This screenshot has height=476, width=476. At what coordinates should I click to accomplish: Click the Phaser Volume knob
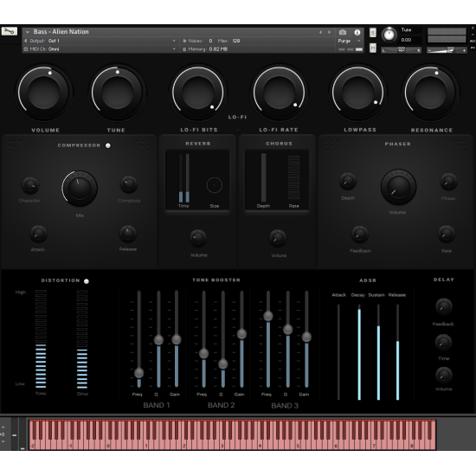pos(398,187)
